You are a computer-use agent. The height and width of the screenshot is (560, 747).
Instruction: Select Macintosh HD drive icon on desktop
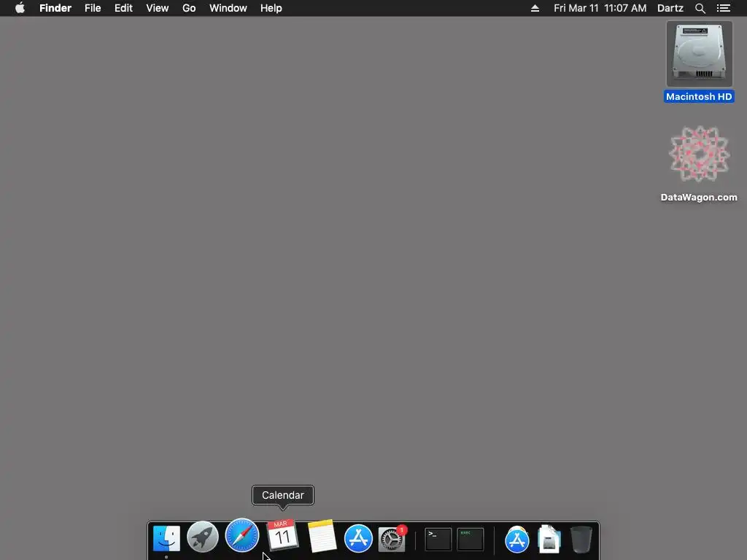tap(699, 54)
